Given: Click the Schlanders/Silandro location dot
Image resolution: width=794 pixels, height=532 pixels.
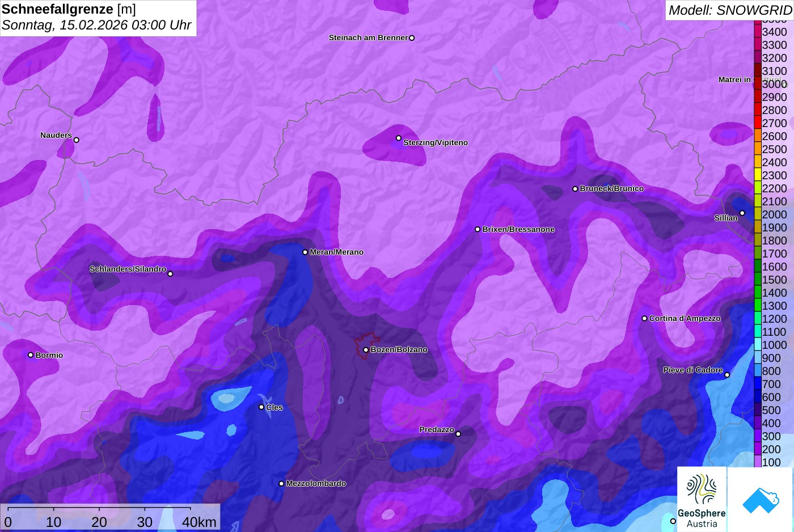Looking at the screenshot, I should pos(170,274).
